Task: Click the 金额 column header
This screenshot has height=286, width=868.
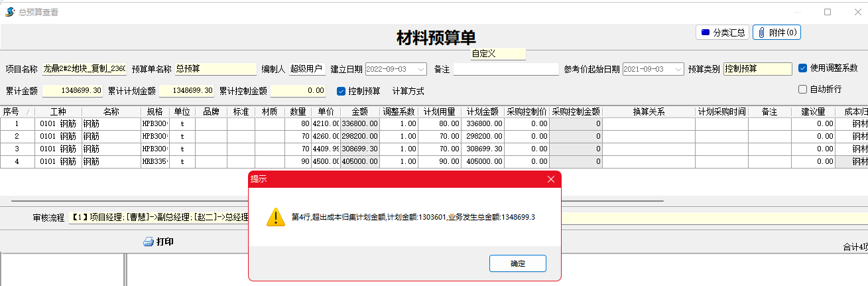Action: [x=359, y=111]
